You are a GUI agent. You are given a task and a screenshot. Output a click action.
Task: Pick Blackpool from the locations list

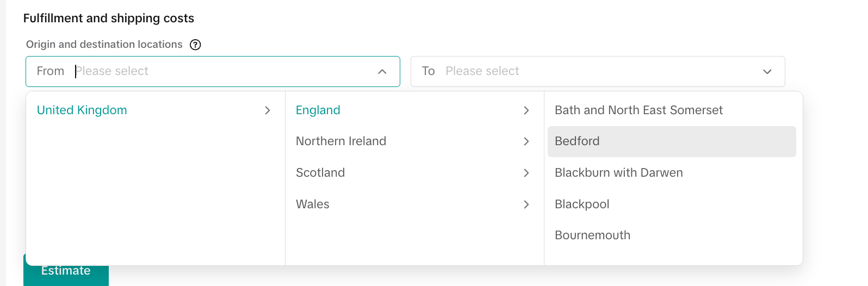tap(582, 204)
